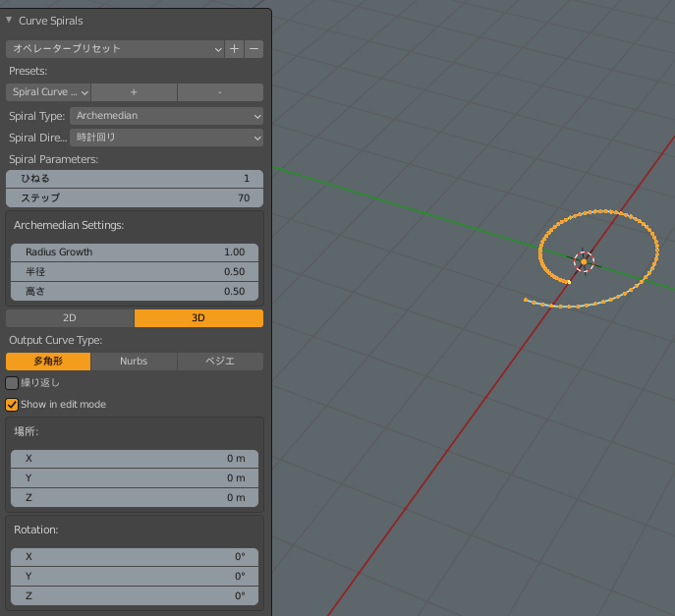
Task: Open the Spiral Type Archemedian dropdown
Action: (166, 116)
